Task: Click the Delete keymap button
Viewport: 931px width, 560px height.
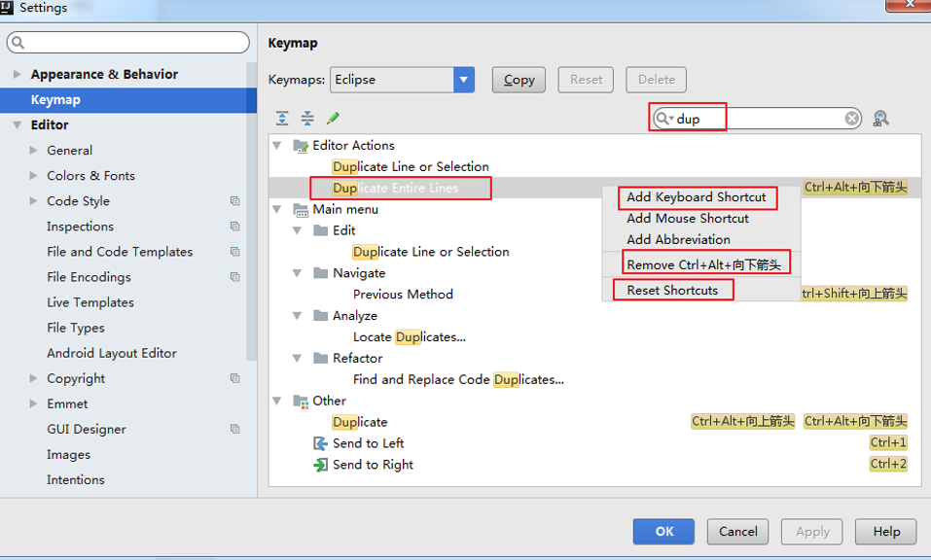Action: (x=656, y=80)
